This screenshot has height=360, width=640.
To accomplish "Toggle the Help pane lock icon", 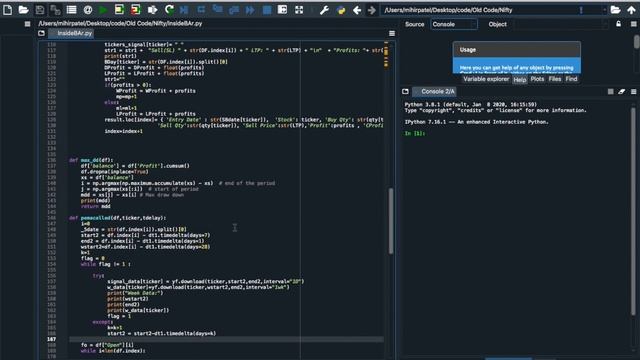I will click(618, 24).
